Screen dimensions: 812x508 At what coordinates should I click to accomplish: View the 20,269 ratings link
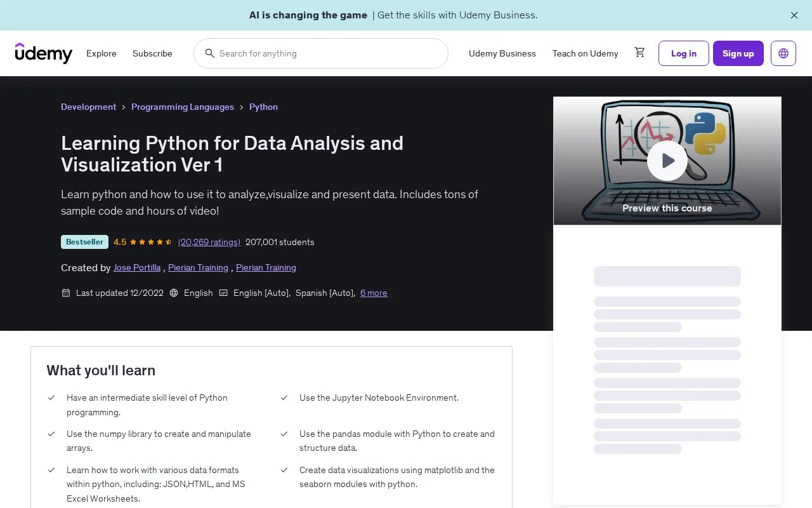point(209,242)
